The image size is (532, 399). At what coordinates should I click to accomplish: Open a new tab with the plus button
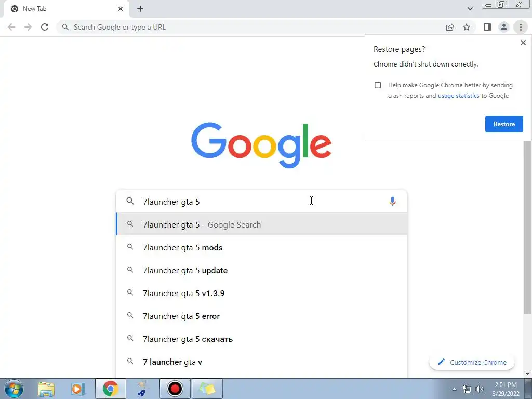pos(140,9)
